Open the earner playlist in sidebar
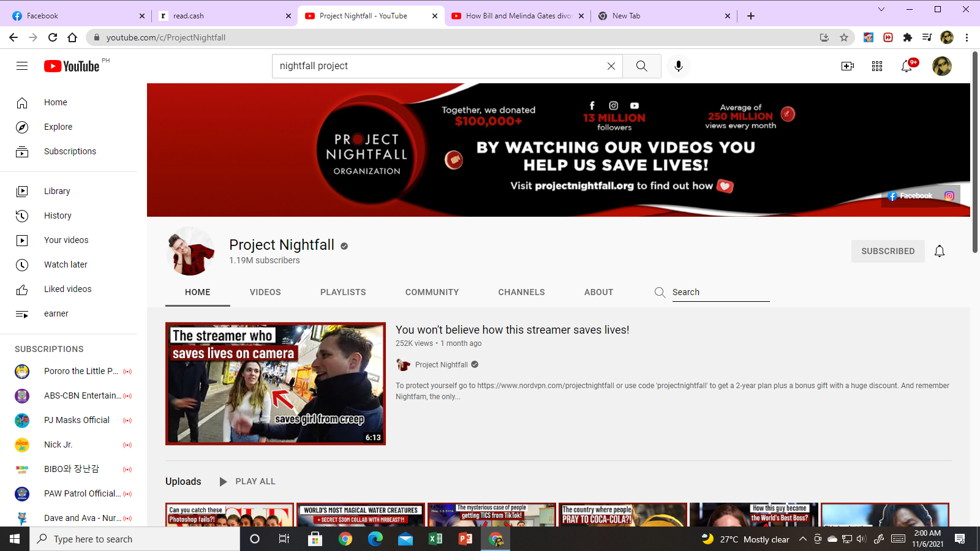 click(69, 313)
